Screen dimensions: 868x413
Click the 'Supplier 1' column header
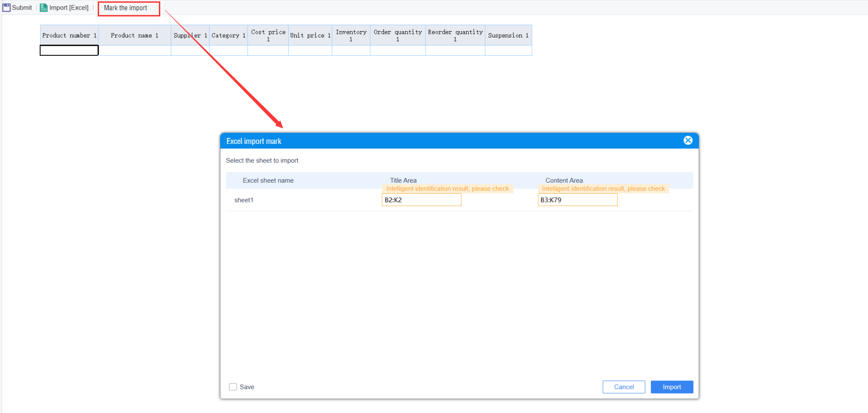click(x=189, y=35)
